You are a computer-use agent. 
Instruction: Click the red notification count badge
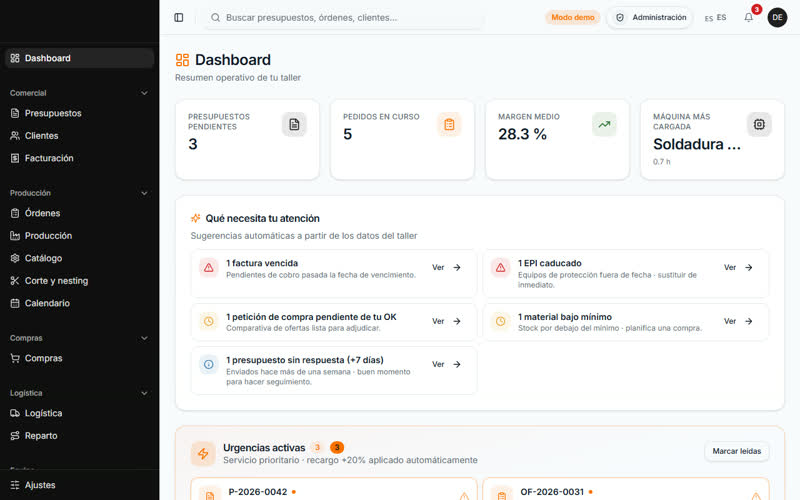coord(757,9)
